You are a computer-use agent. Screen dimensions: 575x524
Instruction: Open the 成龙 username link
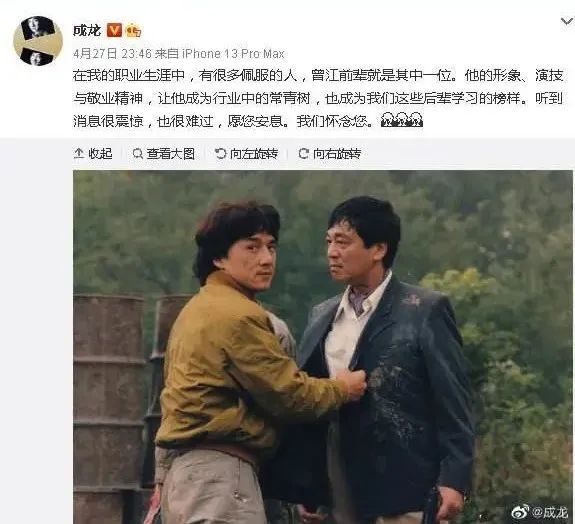(x=87, y=30)
